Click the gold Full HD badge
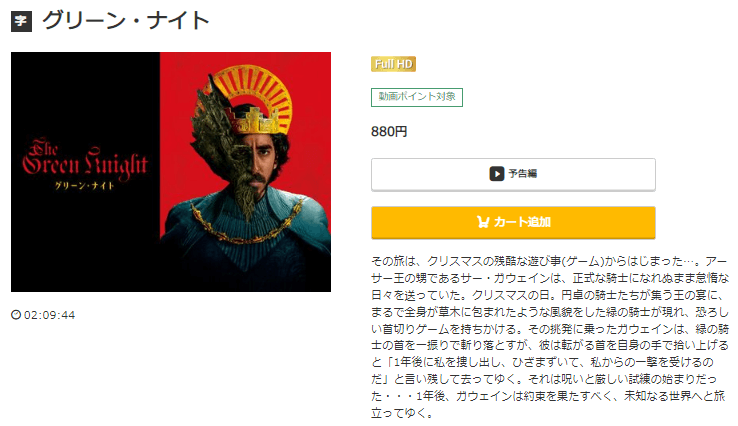 393,64
